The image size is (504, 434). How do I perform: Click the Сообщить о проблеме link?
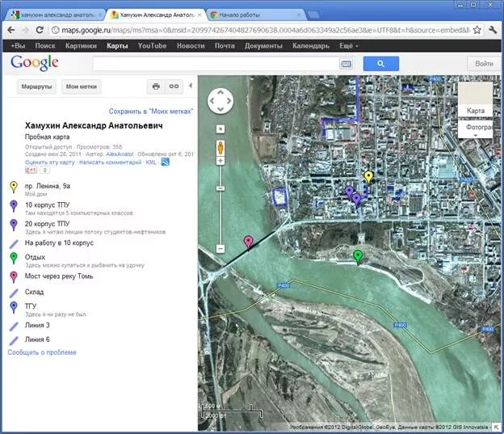42,352
